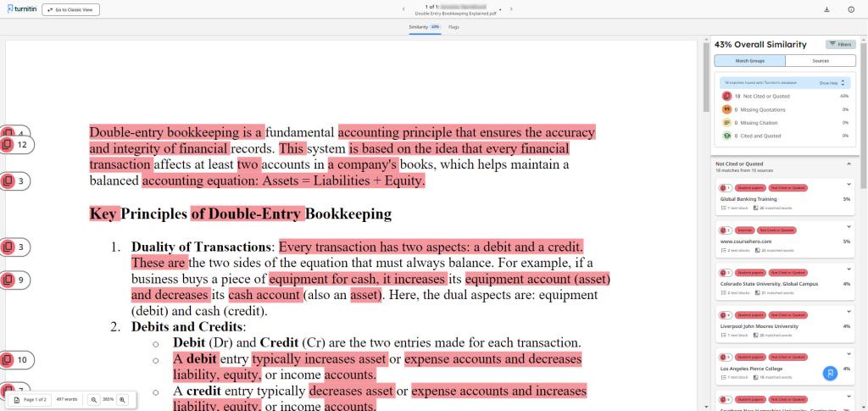Click the sidebar scroll down arrow
Viewport: 868px width, 411px height.
(x=864, y=407)
